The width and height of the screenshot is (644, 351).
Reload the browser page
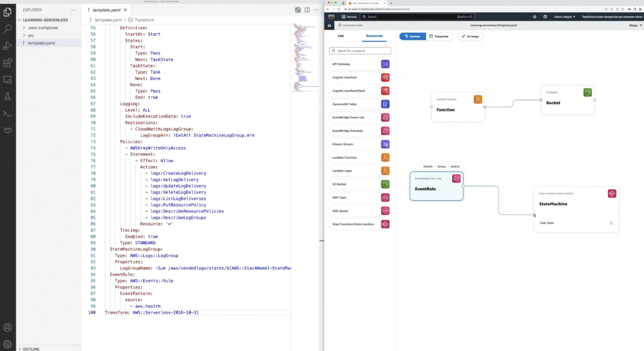pyautogui.click(x=339, y=9)
